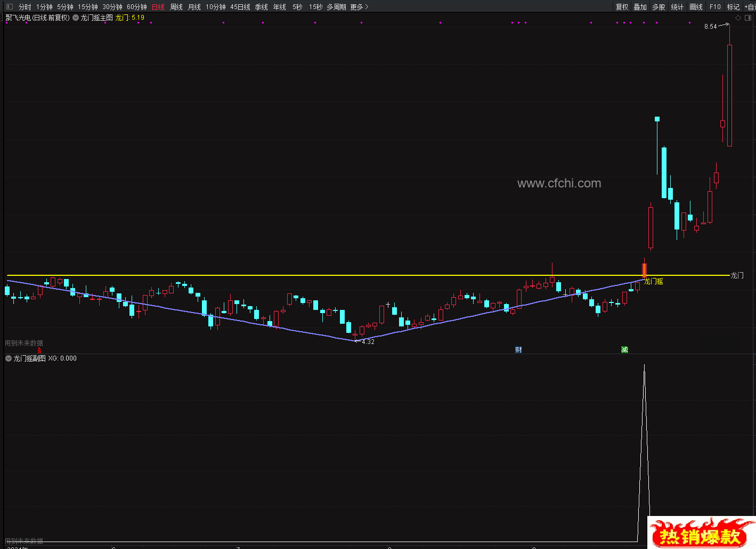Switch to 季线 quarterly chart
Screen dimensions: 756x549
pos(262,7)
